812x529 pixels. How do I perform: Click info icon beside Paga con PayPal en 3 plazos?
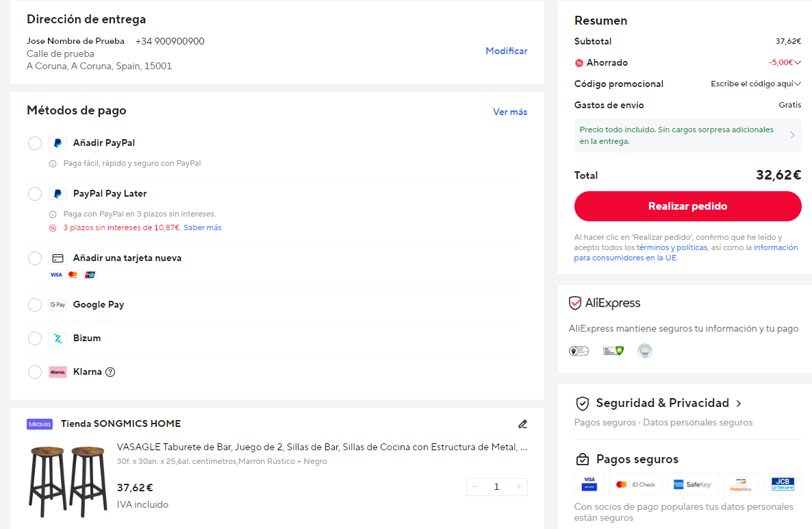(x=52, y=214)
